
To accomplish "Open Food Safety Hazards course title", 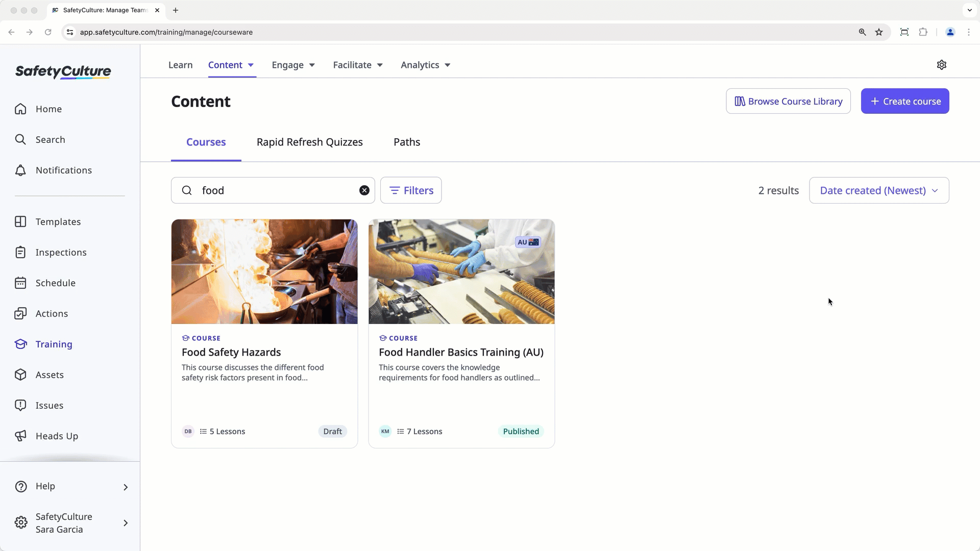I will click(231, 352).
